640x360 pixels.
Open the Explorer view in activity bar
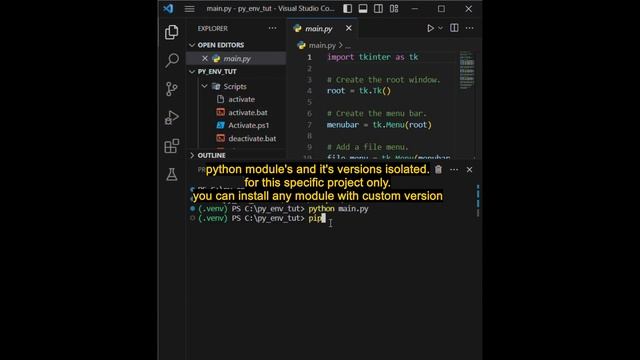(x=171, y=32)
